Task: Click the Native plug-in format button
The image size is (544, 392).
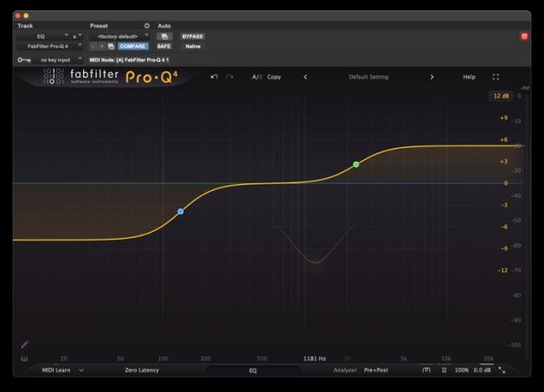Action: tap(192, 46)
